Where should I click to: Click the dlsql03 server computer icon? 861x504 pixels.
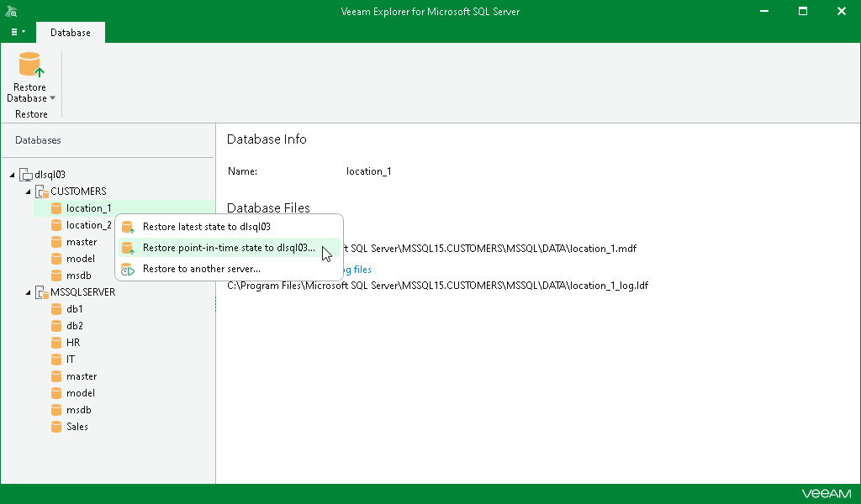(x=26, y=175)
